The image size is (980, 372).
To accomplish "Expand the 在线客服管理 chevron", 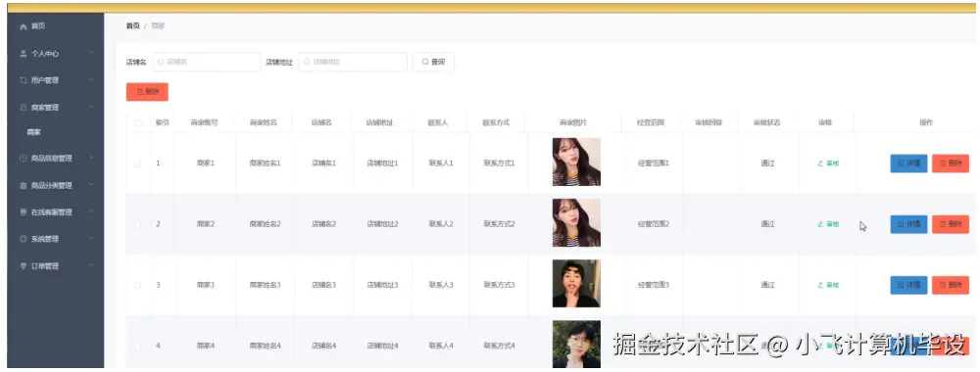I will [91, 211].
